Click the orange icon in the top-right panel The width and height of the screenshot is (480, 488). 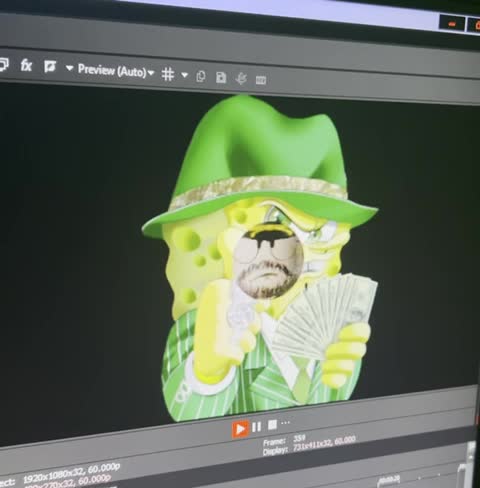pos(452,24)
